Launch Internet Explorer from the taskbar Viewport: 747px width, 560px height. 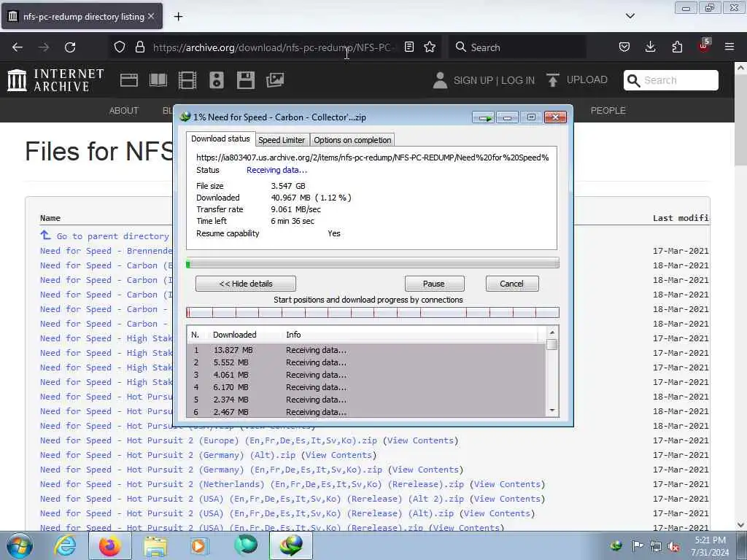(x=65, y=545)
